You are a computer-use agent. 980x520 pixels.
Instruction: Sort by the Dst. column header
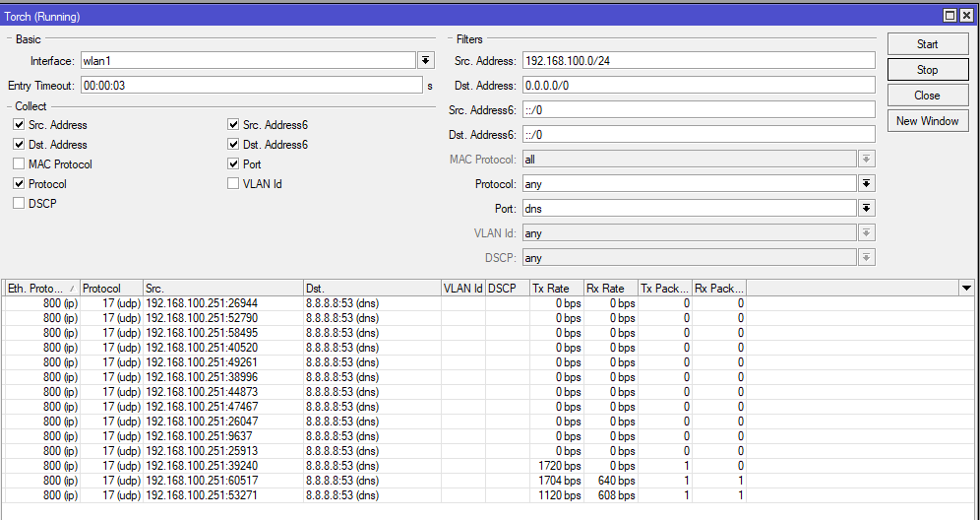coord(372,289)
